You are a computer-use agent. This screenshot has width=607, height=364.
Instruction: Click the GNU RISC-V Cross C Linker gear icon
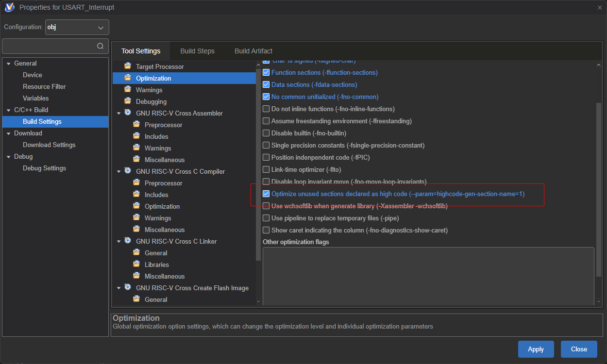[128, 241]
